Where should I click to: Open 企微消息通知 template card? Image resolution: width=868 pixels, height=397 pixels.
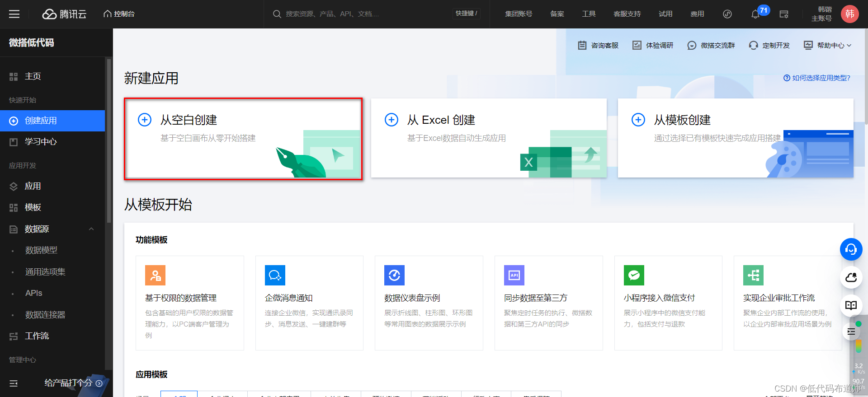coord(309,303)
